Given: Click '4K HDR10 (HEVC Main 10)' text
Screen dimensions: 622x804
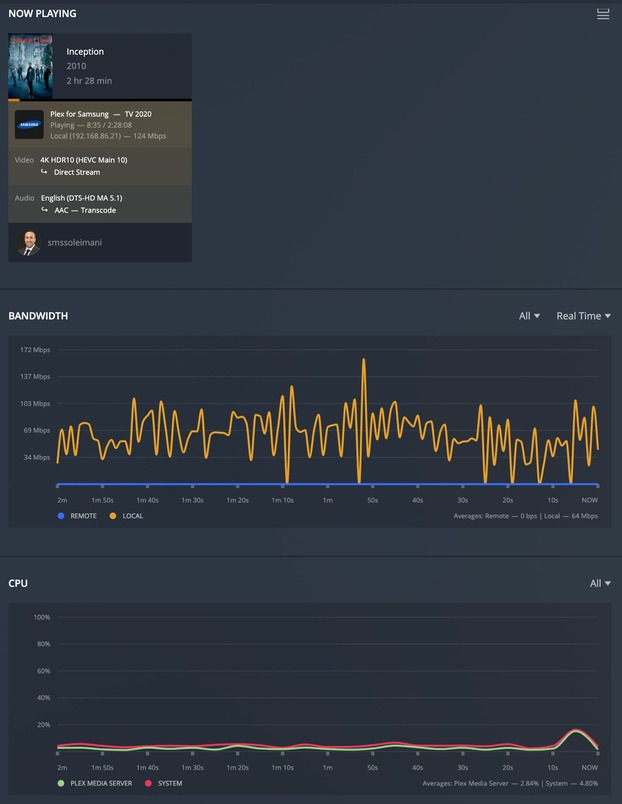Looking at the screenshot, I should 84,160.
